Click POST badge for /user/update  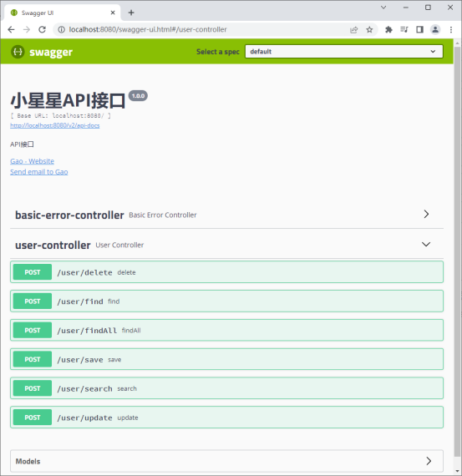tap(33, 418)
